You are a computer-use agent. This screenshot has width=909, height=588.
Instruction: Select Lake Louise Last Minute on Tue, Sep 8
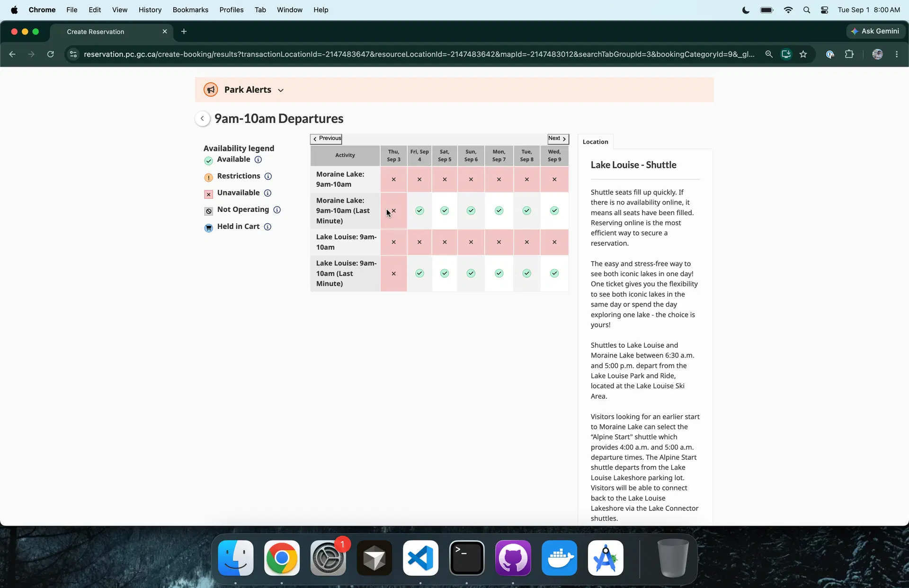tap(527, 273)
